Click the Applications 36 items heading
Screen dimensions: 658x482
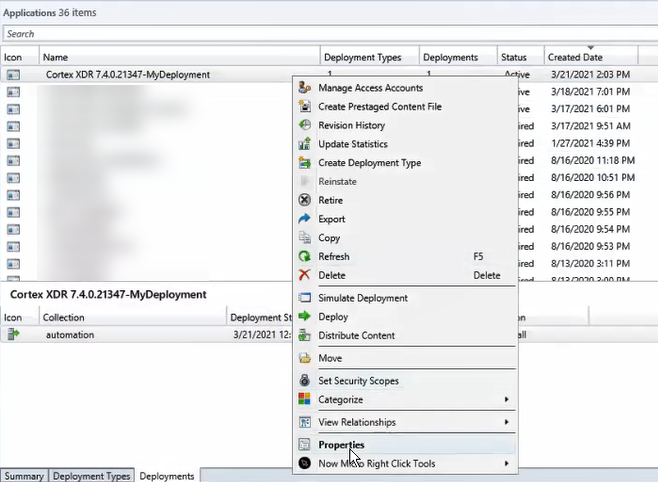click(x=50, y=13)
